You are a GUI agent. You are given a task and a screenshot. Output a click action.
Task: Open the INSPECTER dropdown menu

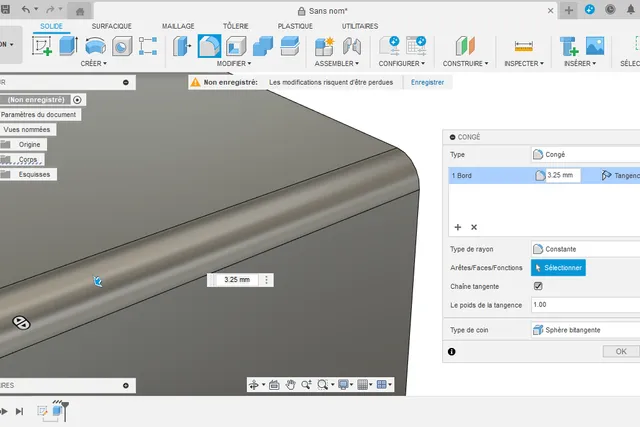click(x=524, y=64)
